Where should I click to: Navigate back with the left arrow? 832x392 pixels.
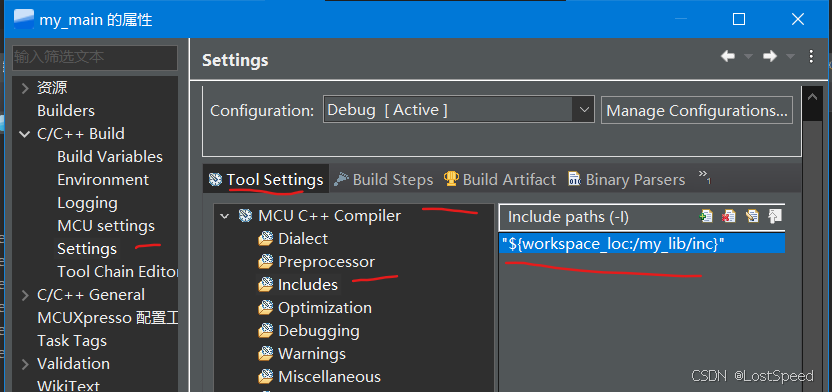click(728, 56)
